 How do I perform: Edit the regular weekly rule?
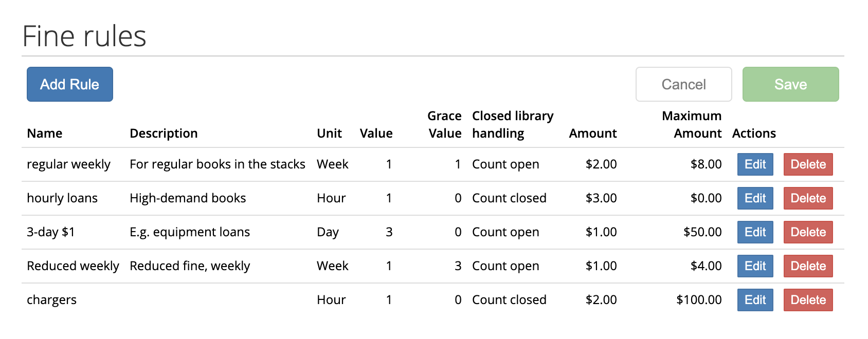click(x=755, y=164)
